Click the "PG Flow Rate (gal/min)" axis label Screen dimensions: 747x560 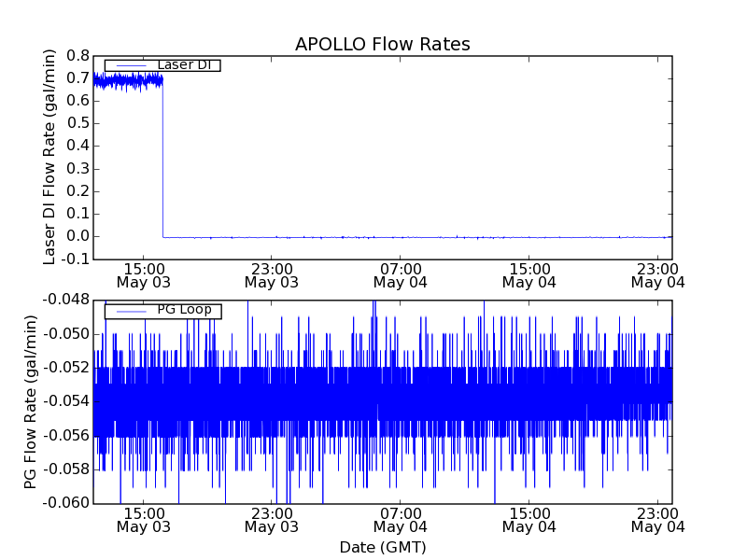pos(30,401)
